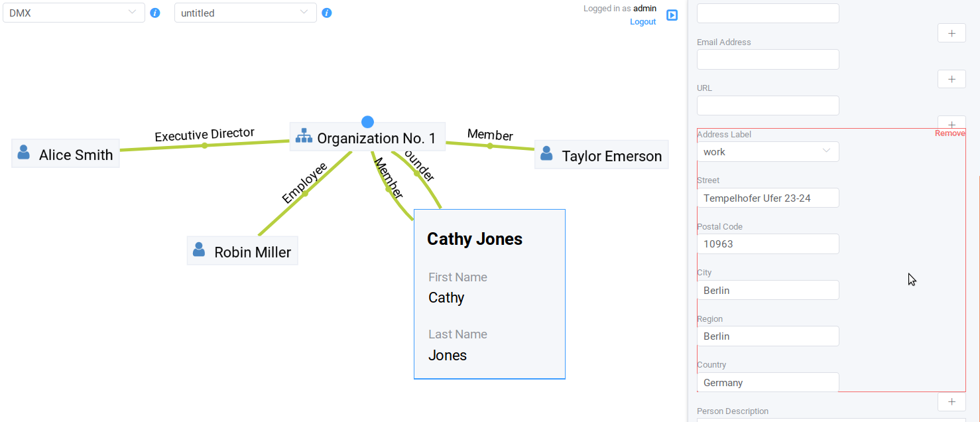Click the empty URL input field

coord(768,105)
